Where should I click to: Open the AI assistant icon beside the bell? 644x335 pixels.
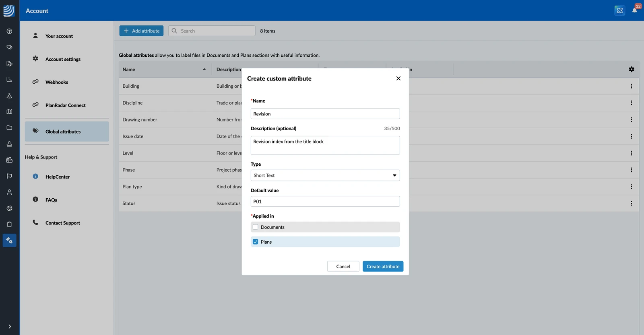pos(620,10)
